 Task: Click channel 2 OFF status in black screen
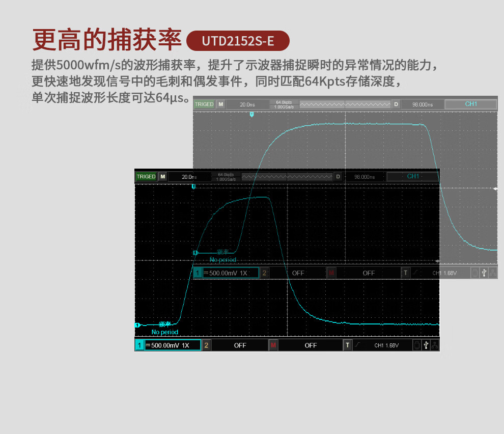pyautogui.click(x=240, y=345)
